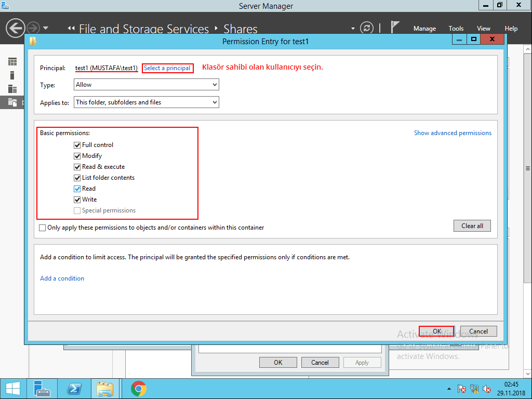
Task: Click Add a condition link
Action: tap(62, 278)
